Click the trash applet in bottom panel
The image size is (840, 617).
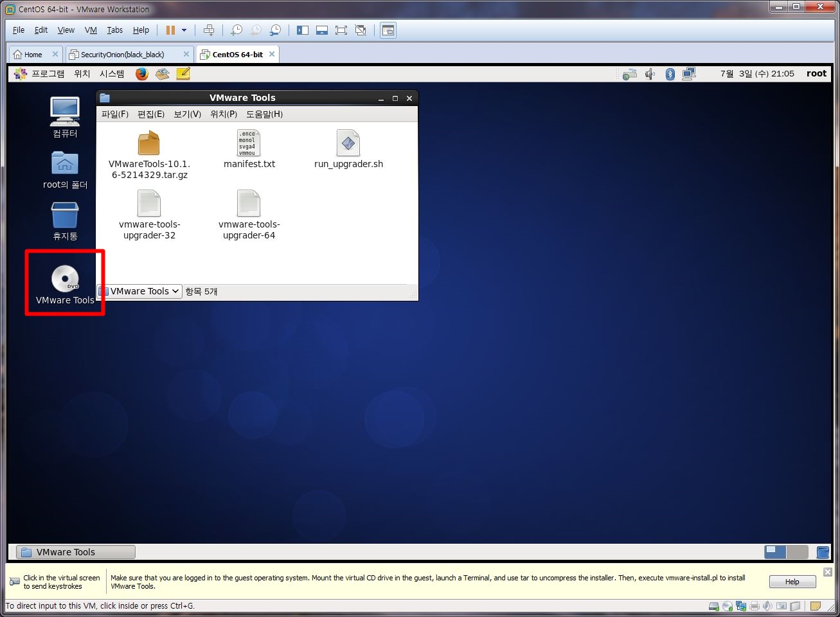click(823, 552)
